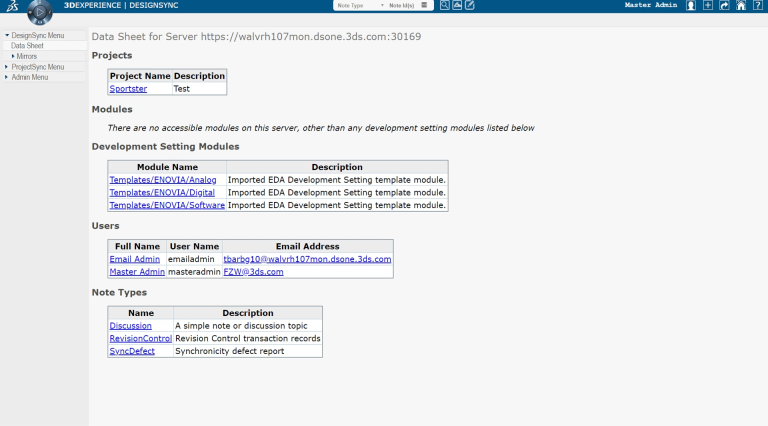This screenshot has height=426, width=768.
Task: Click the plus add icon in header
Action: click(708, 6)
